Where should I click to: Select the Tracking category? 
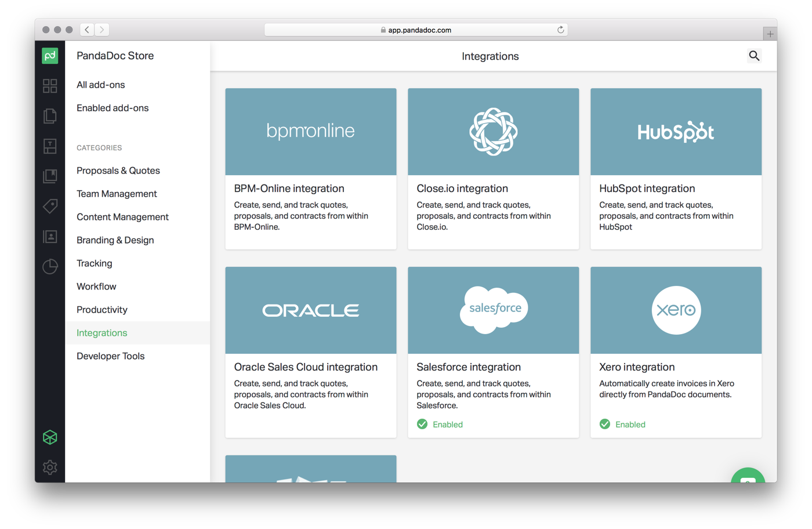(x=95, y=263)
